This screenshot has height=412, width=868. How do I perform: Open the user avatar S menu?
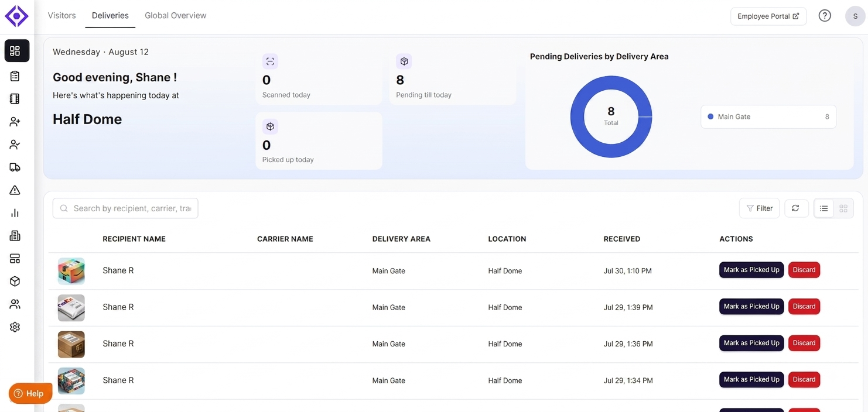tap(855, 16)
